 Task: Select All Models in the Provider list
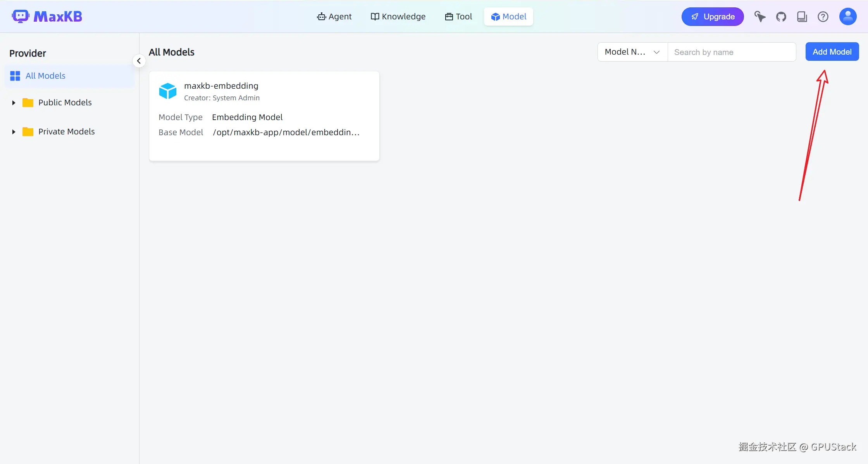(45, 76)
